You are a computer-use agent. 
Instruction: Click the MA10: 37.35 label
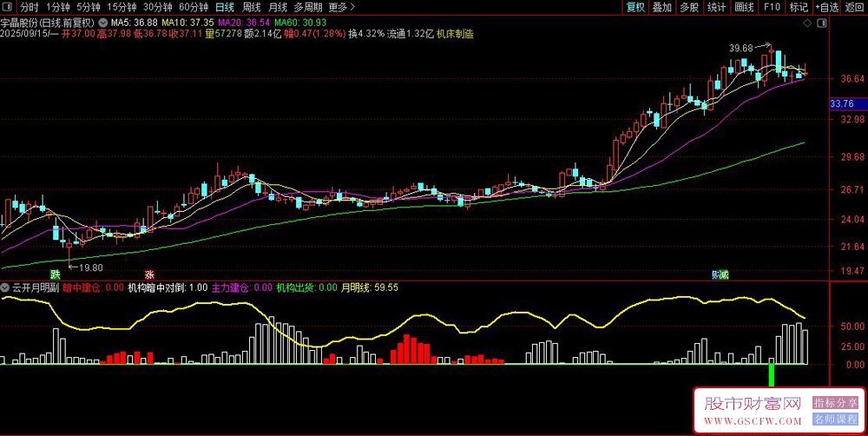pyautogui.click(x=187, y=23)
